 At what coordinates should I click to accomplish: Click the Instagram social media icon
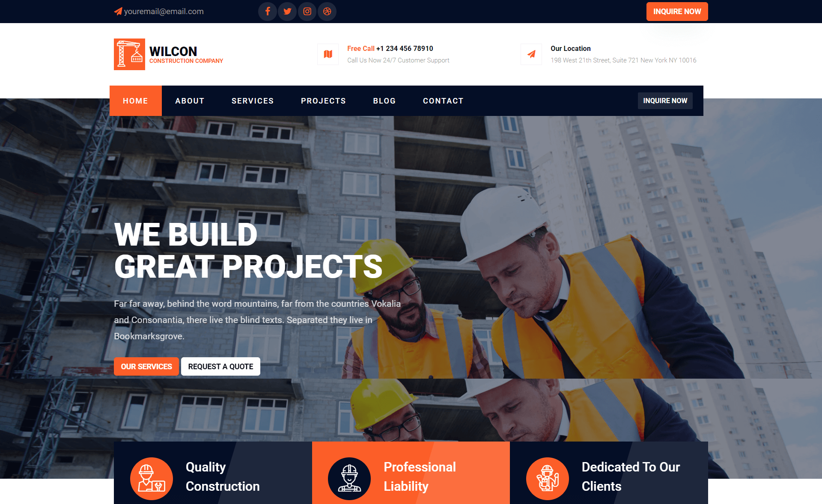(307, 11)
